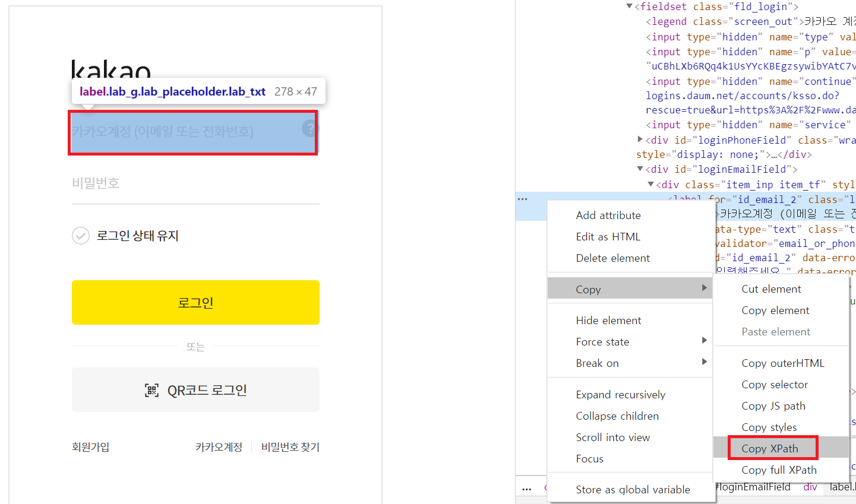Open the Break on submenu
This screenshot has width=856, height=504.
(630, 363)
